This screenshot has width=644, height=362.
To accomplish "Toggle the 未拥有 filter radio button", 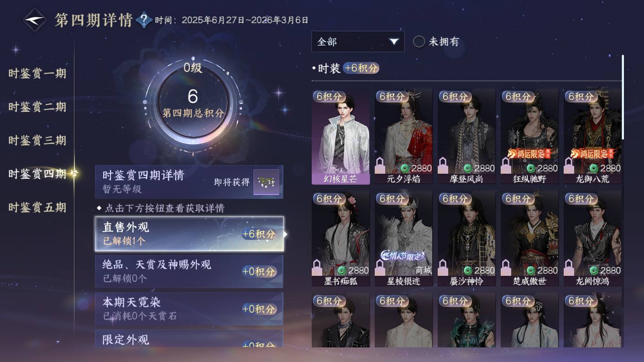I will (419, 41).
